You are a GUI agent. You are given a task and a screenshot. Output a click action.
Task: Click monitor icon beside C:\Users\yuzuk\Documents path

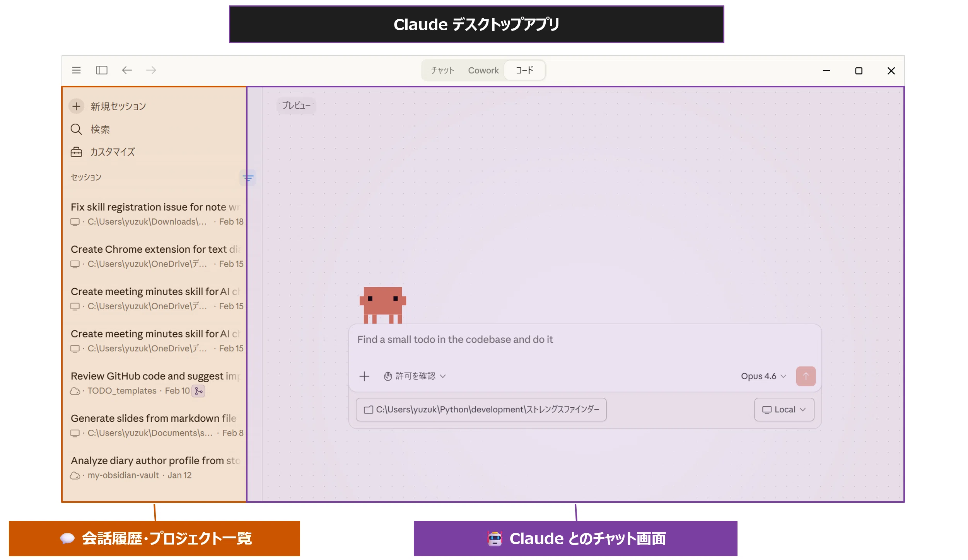coord(75,433)
